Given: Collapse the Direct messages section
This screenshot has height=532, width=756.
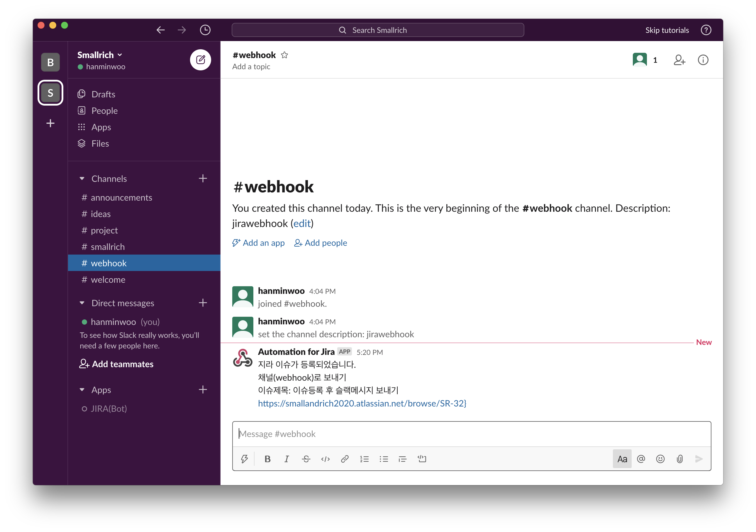Looking at the screenshot, I should (82, 303).
